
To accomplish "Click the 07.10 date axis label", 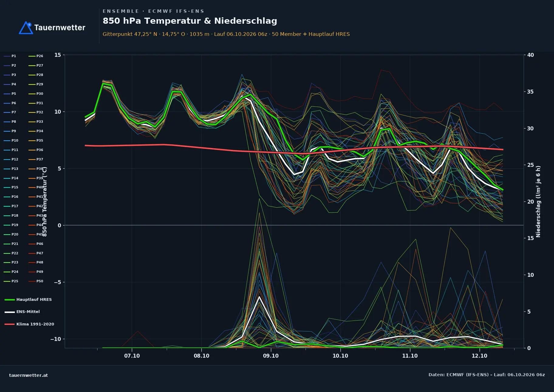I will coord(132,356).
